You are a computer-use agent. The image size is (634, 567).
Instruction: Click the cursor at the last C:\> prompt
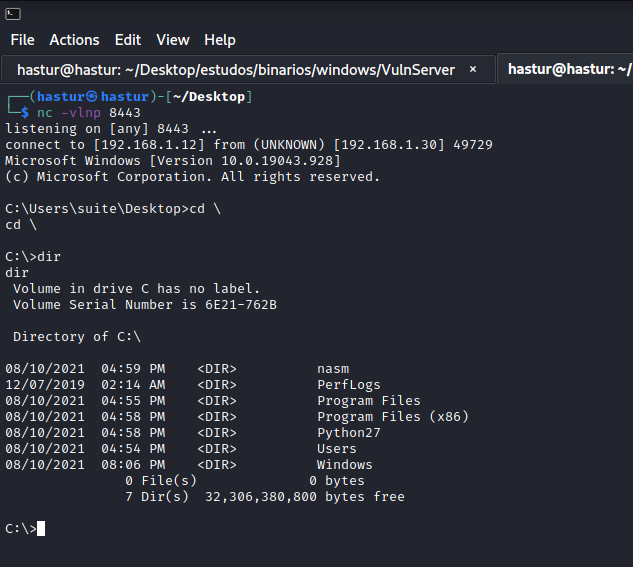coord(41,529)
